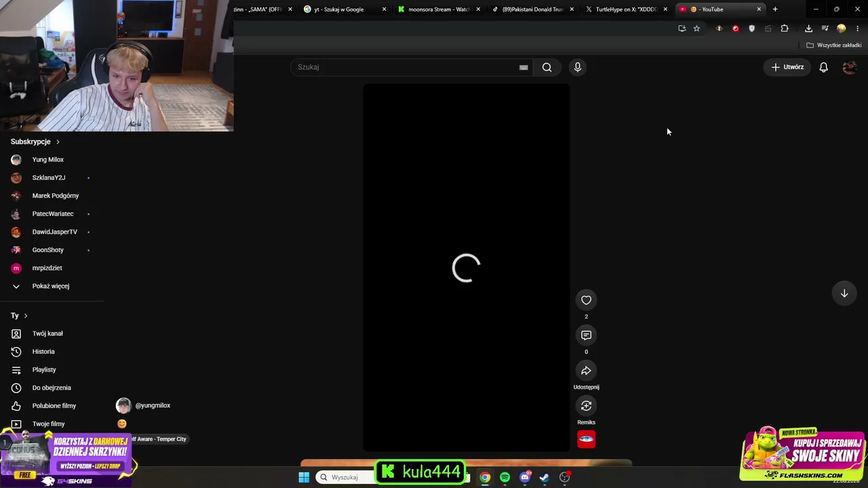Image resolution: width=868 pixels, height=488 pixels.
Task: Close the YouTube tab
Action: click(x=759, y=9)
